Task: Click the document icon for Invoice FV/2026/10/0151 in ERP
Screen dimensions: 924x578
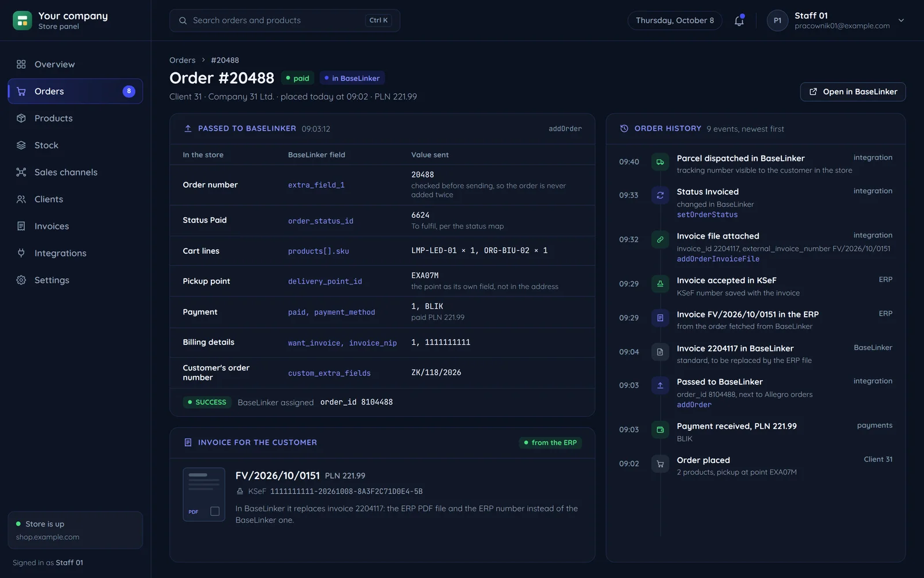Action: 660,318
